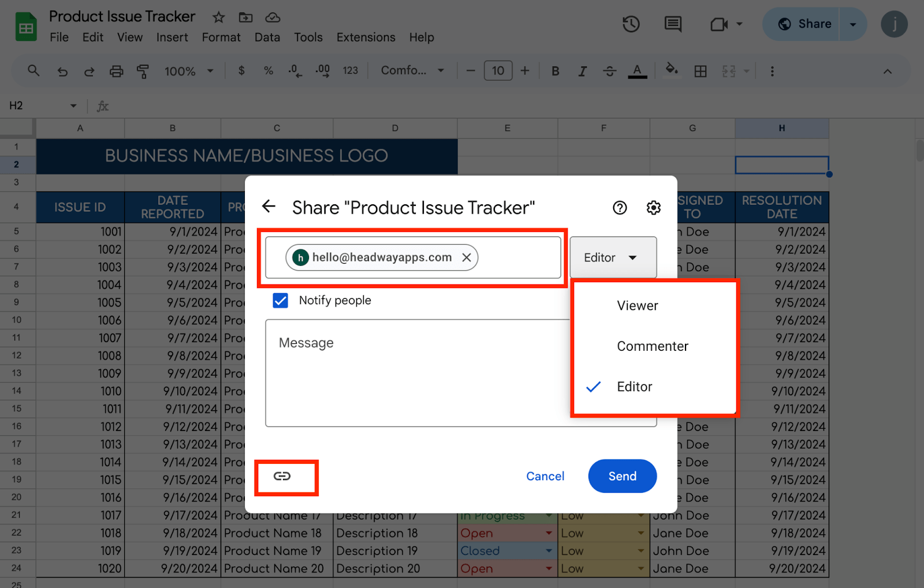Open share settings gear icon
Image resolution: width=924 pixels, height=588 pixels.
pos(653,208)
